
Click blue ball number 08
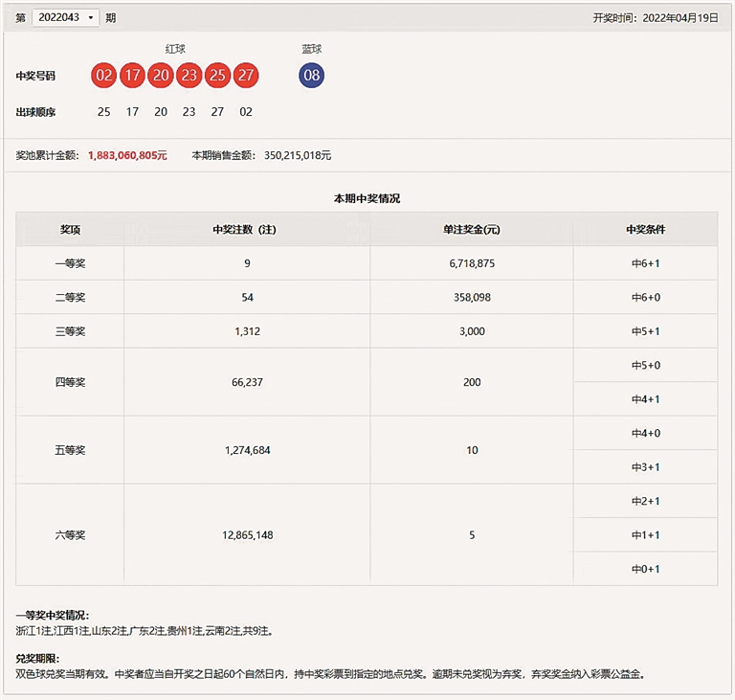311,76
